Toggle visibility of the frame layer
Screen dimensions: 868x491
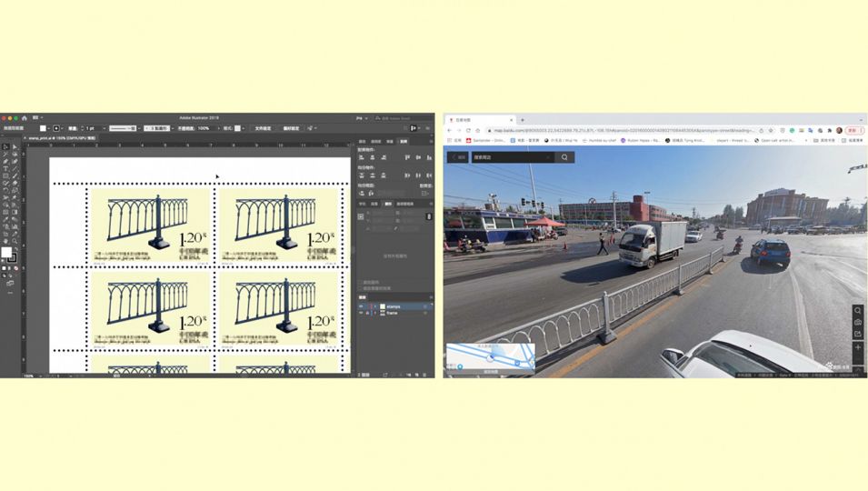361,313
